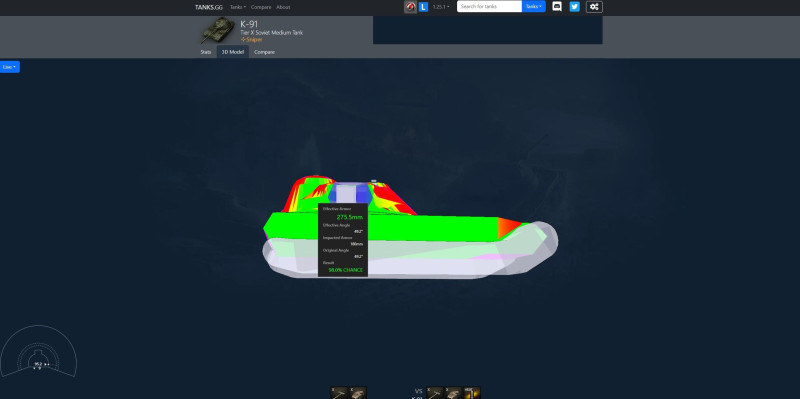
Task: Open the settings gears button
Action: click(594, 7)
